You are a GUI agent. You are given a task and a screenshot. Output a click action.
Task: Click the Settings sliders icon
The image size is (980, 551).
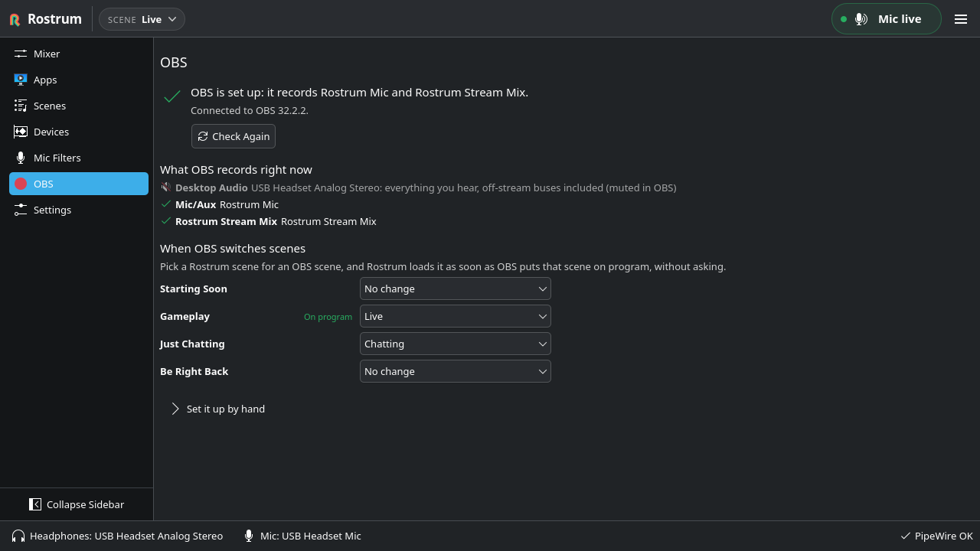(21, 210)
